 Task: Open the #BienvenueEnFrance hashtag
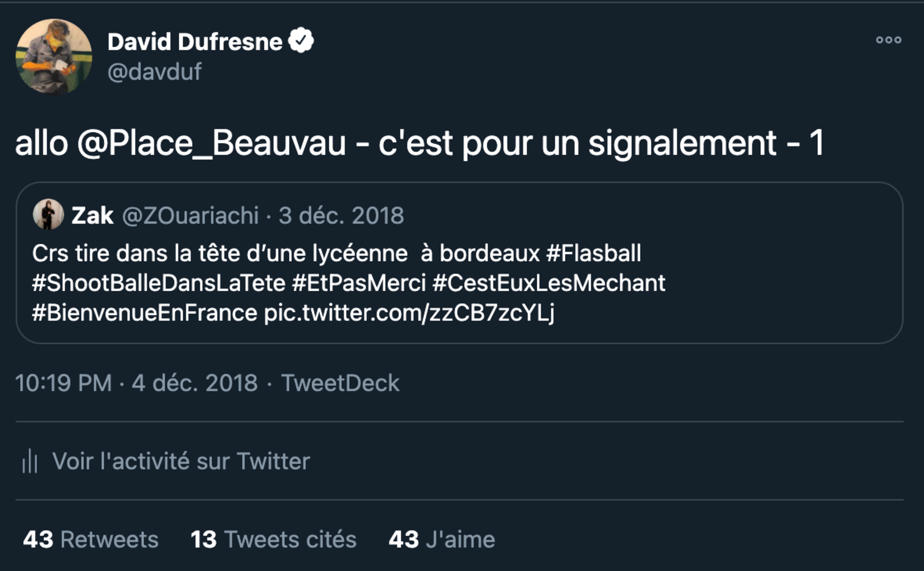tap(144, 313)
